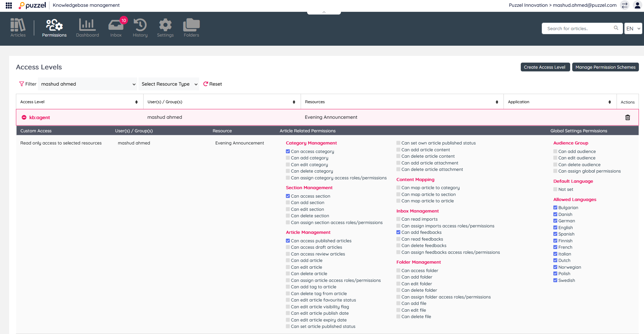Uncheck the Danish allowed language
This screenshot has height=334, width=644.
coord(555,215)
